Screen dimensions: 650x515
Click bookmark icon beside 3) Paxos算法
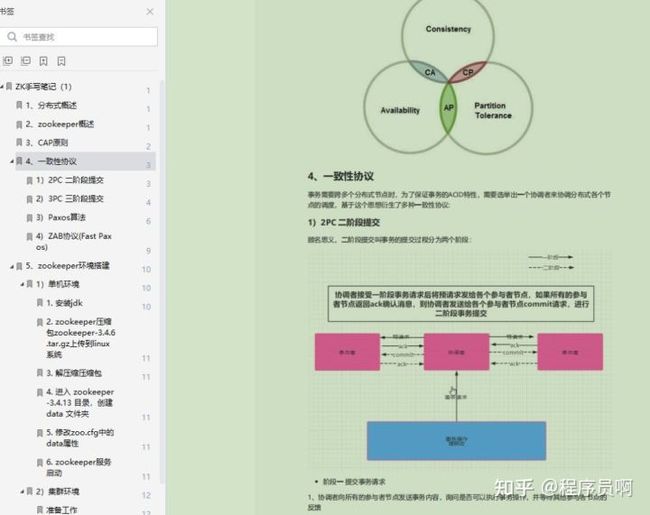coord(29,217)
